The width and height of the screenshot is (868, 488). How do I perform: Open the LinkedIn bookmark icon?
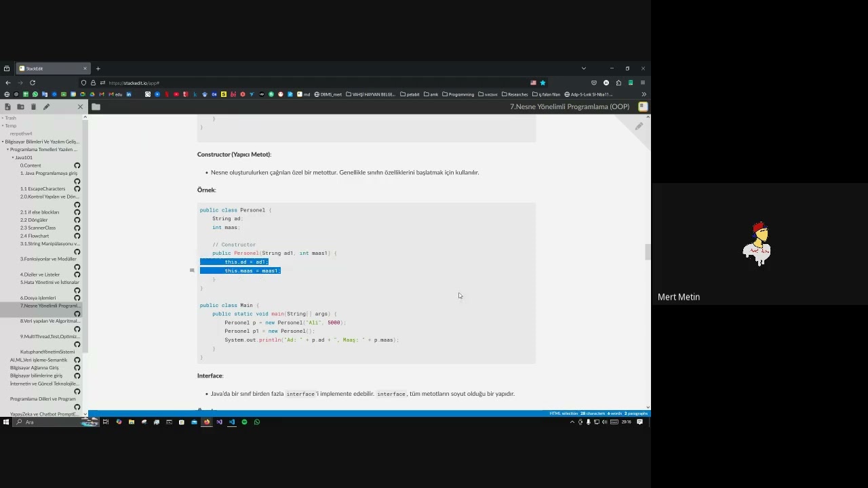[x=129, y=94]
